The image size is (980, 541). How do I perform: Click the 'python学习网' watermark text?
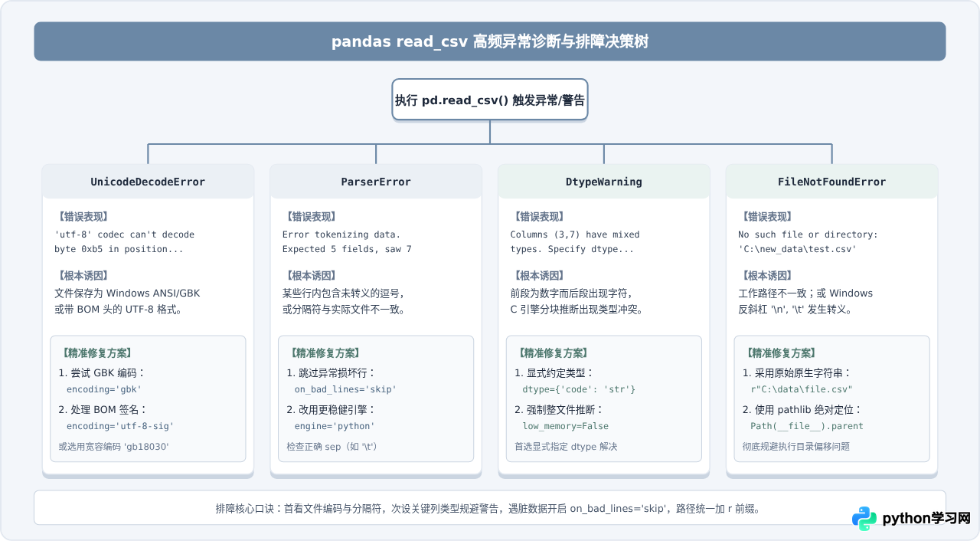click(926, 519)
